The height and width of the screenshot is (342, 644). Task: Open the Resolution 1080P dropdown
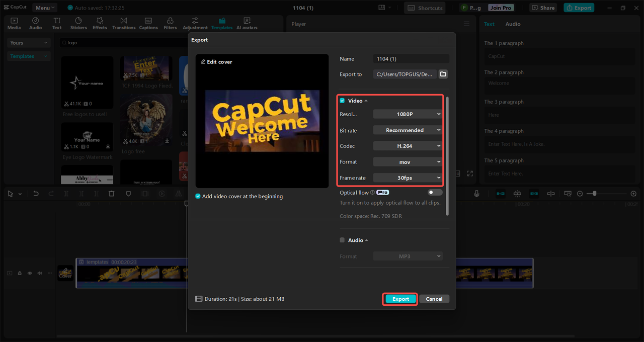click(x=408, y=114)
